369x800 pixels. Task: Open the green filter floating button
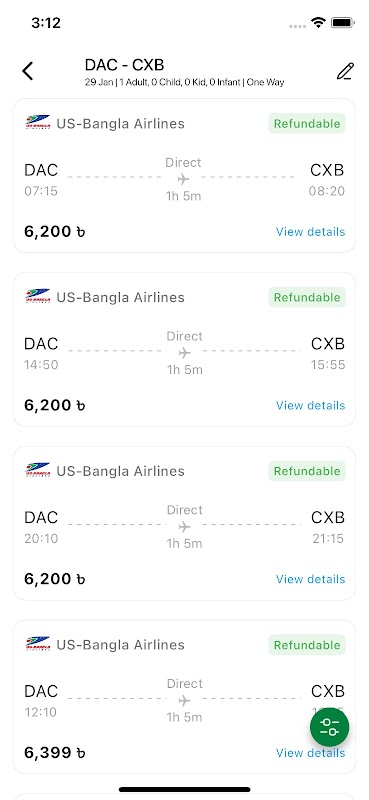[330, 728]
